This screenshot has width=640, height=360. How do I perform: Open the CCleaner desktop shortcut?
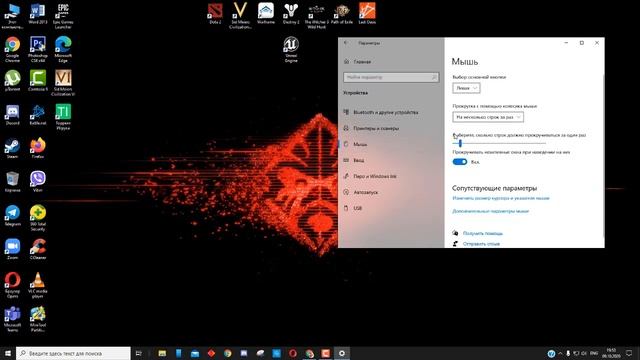pos(38,249)
